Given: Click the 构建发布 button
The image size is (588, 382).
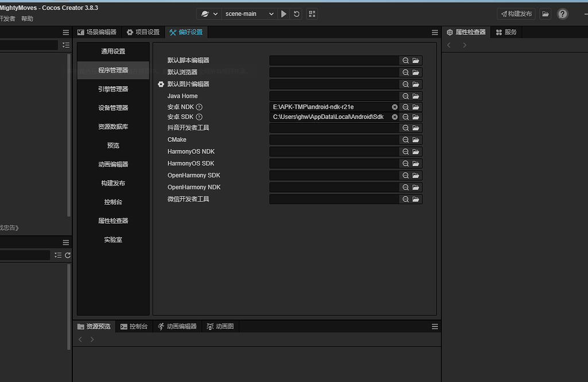Looking at the screenshot, I should coord(516,14).
